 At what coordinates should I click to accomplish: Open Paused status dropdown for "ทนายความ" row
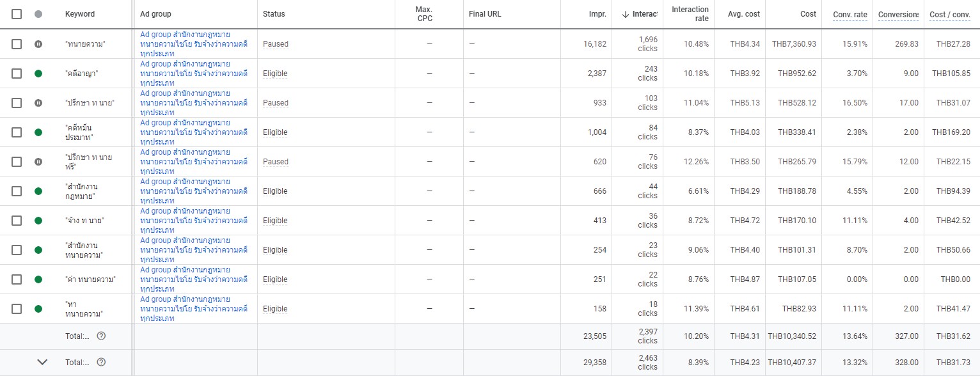click(x=276, y=44)
